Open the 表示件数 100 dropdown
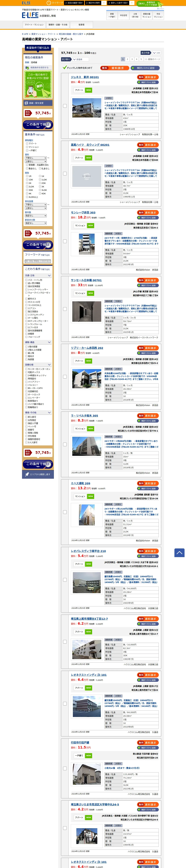 tap(156, 53)
